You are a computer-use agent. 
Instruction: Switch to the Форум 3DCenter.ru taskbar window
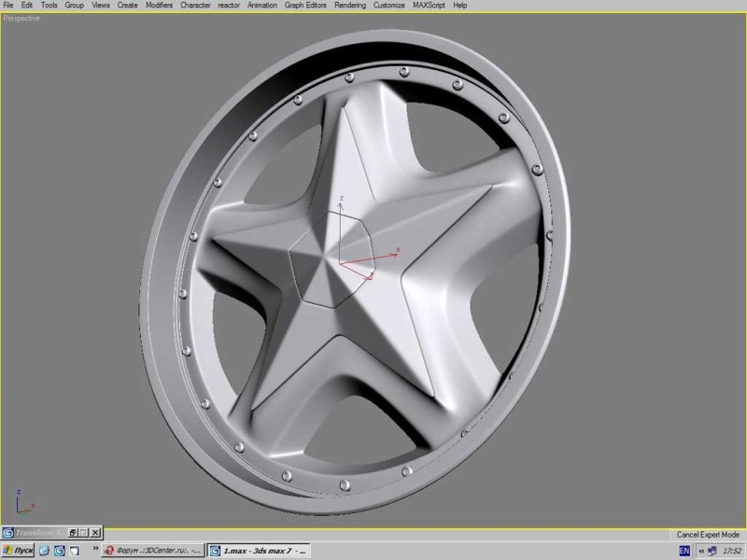click(x=153, y=551)
